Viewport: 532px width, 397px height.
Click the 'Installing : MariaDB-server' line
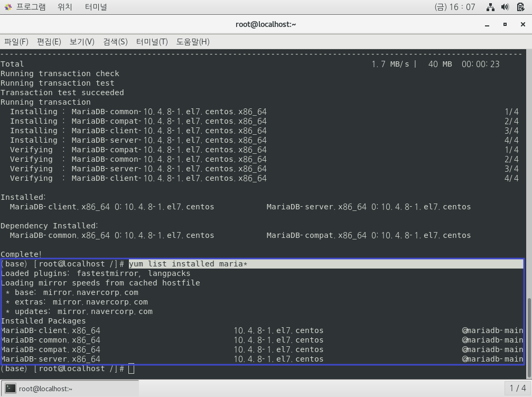click(138, 140)
